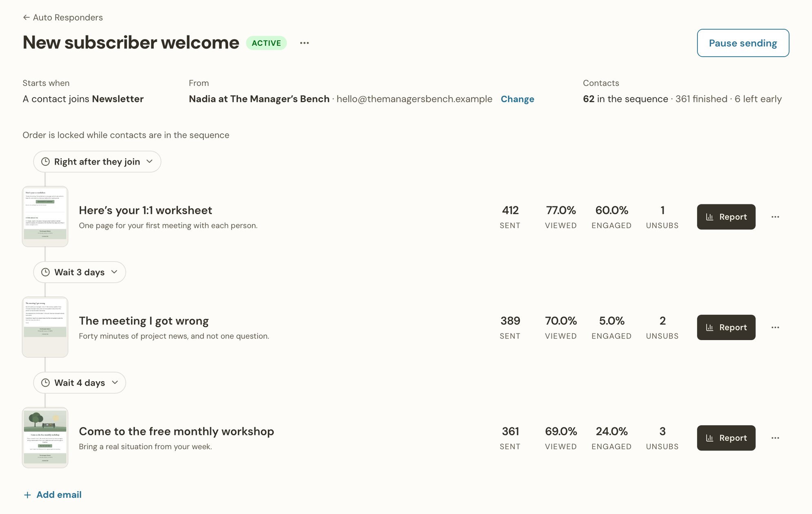This screenshot has width=812, height=514.
Task: Open 'The meeting I got wrong' email title
Action: click(x=144, y=321)
